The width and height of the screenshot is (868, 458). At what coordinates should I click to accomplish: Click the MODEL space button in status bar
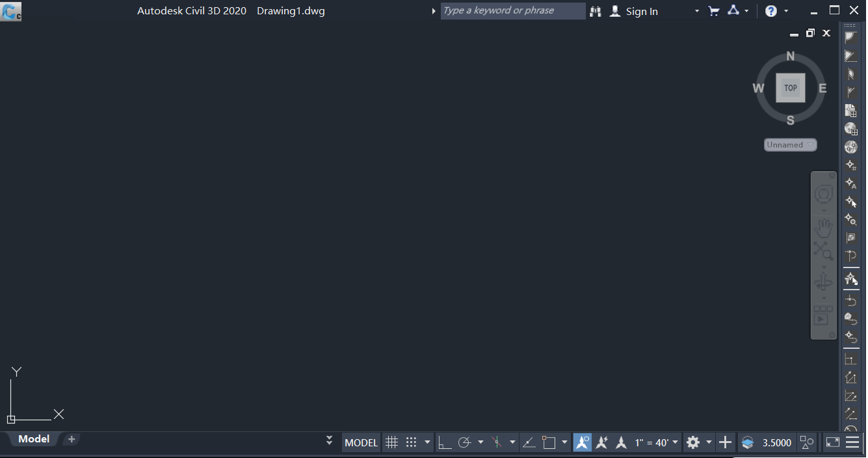tap(361, 442)
